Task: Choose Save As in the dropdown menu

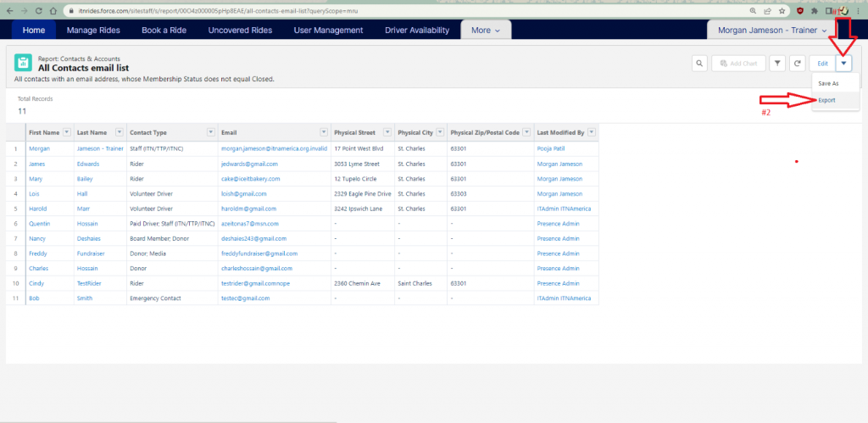Action: click(x=828, y=83)
